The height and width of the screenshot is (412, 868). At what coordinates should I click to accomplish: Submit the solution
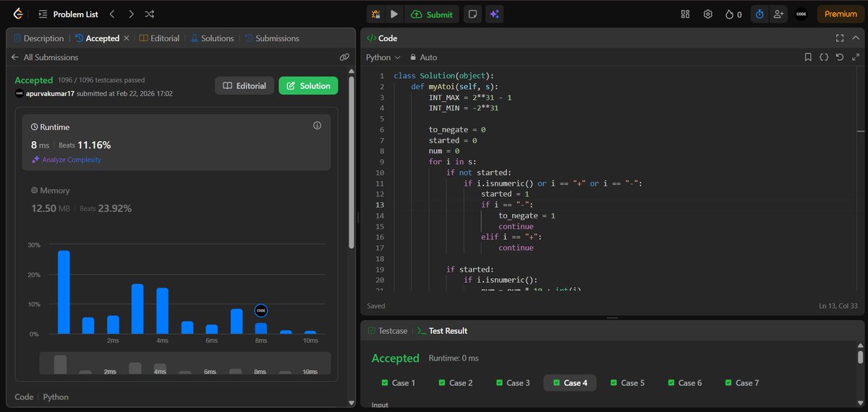click(x=433, y=14)
